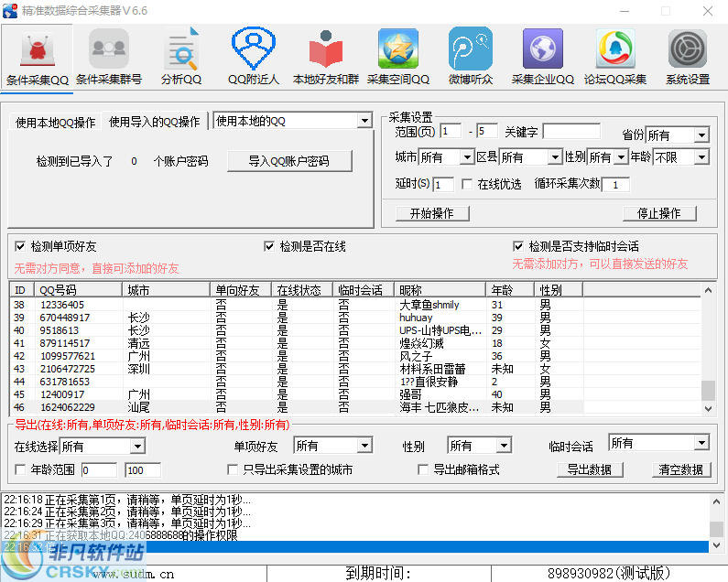Click 范围(页) start page field
Viewport: 728px width, 582px height.
pyautogui.click(x=451, y=132)
